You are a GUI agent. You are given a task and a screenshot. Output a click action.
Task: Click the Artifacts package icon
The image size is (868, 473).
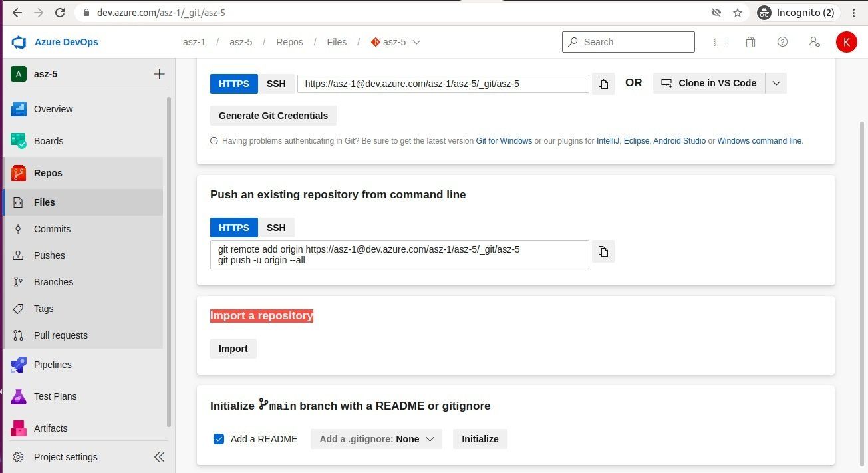point(19,428)
